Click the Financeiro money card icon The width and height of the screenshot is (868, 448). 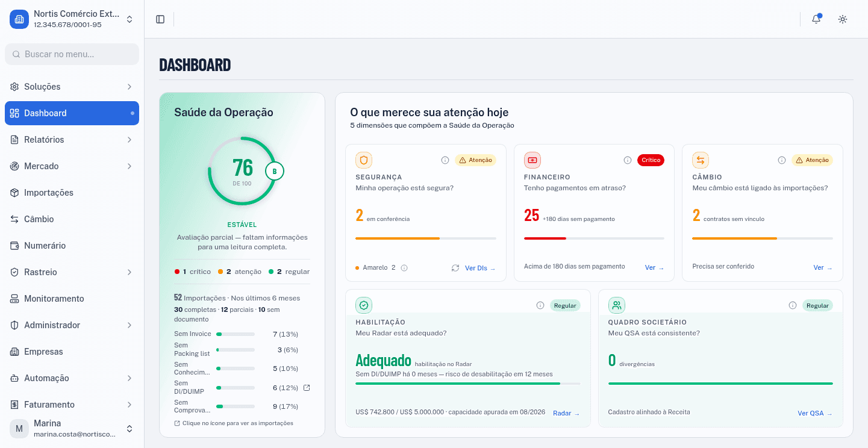[x=532, y=160]
